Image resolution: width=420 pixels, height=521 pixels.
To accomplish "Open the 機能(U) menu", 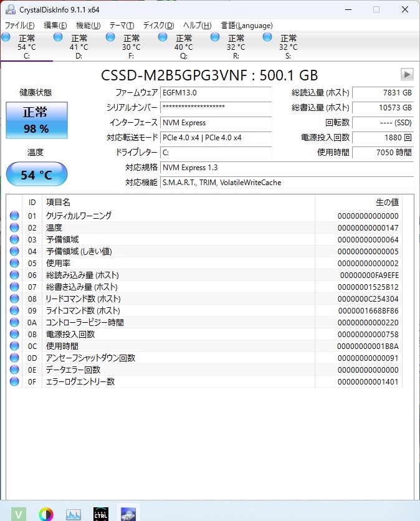I will pyautogui.click(x=88, y=26).
